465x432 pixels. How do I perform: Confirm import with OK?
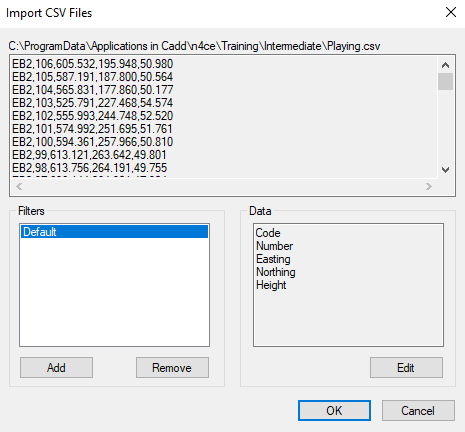334,411
